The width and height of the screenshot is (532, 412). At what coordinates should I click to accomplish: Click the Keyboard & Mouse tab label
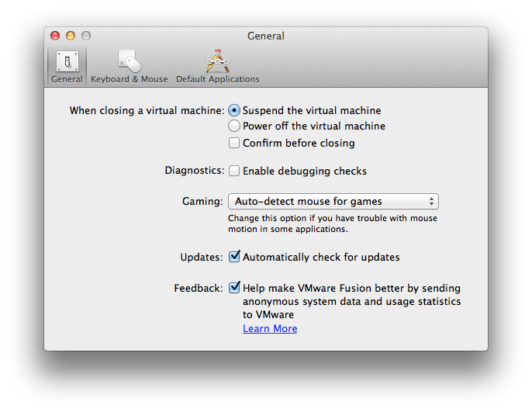tap(129, 79)
